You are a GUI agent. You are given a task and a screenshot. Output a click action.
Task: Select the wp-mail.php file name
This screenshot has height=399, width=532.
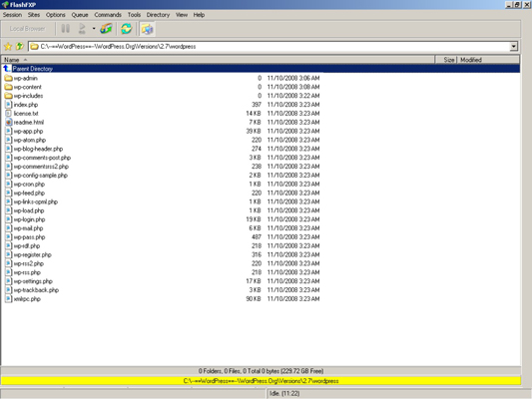pos(29,228)
